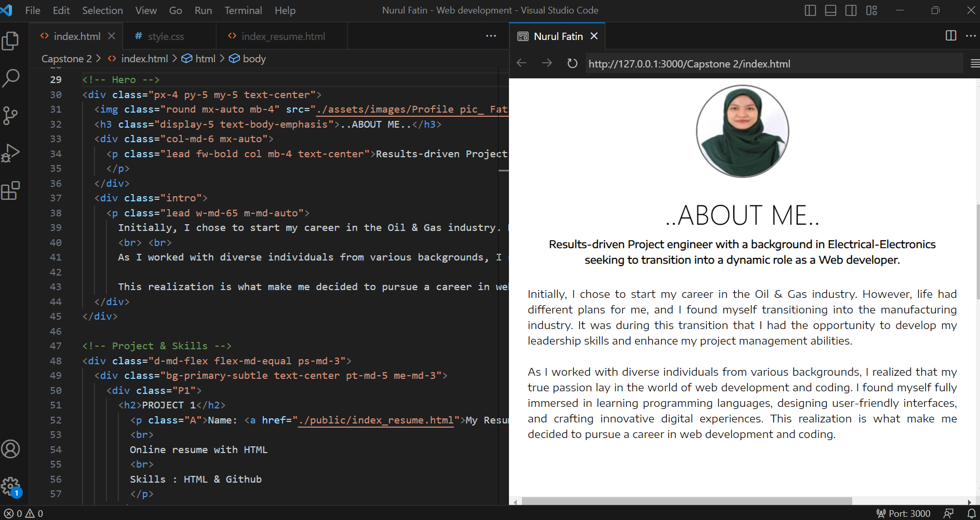Open editor More Actions ellipsis menu

[491, 36]
